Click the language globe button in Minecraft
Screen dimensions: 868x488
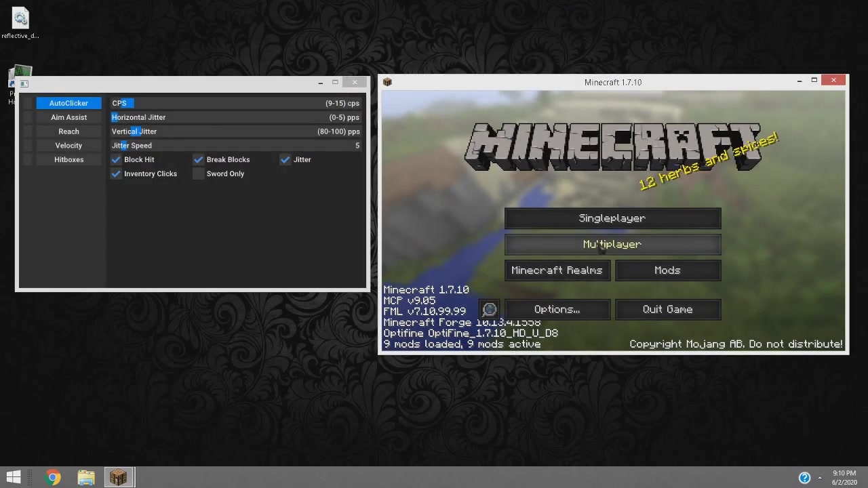click(490, 310)
